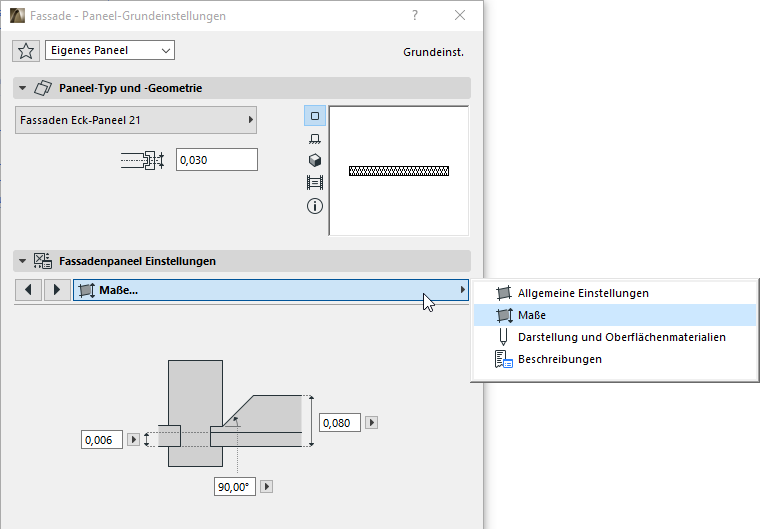Click the 0,080 dimension field
760x529 pixels.
[340, 423]
